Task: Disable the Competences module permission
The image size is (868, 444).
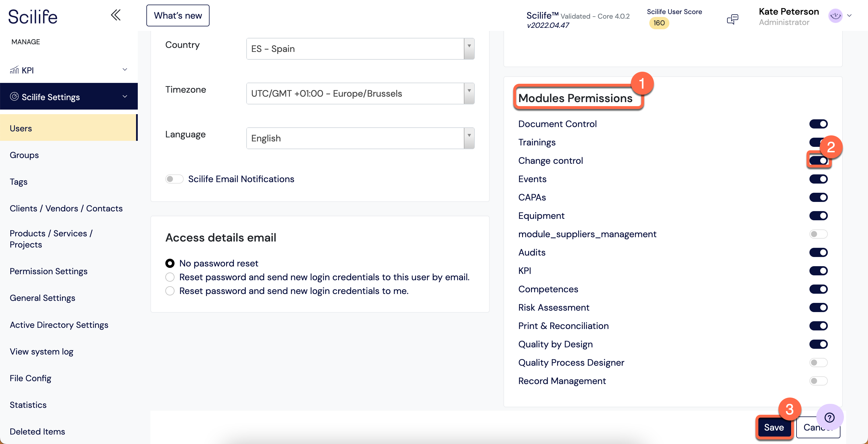Action: (x=818, y=289)
